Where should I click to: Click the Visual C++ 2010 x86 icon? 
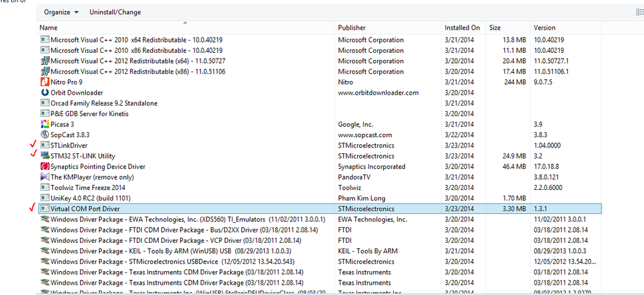pyautogui.click(x=44, y=50)
